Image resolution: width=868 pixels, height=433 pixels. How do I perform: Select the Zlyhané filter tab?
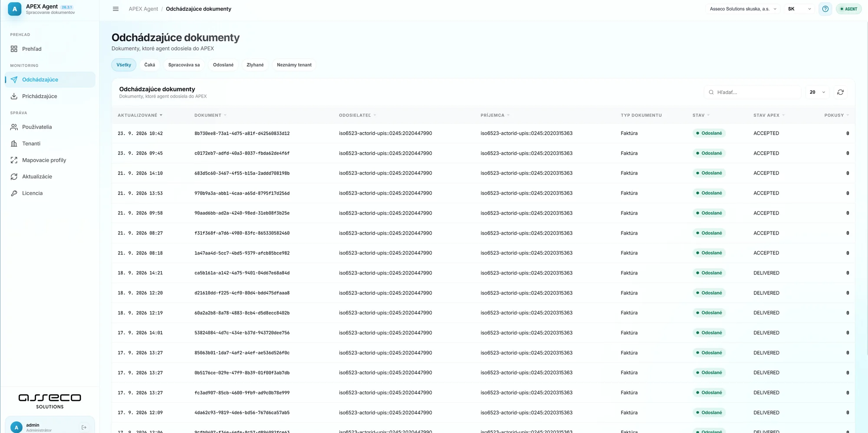pos(255,65)
